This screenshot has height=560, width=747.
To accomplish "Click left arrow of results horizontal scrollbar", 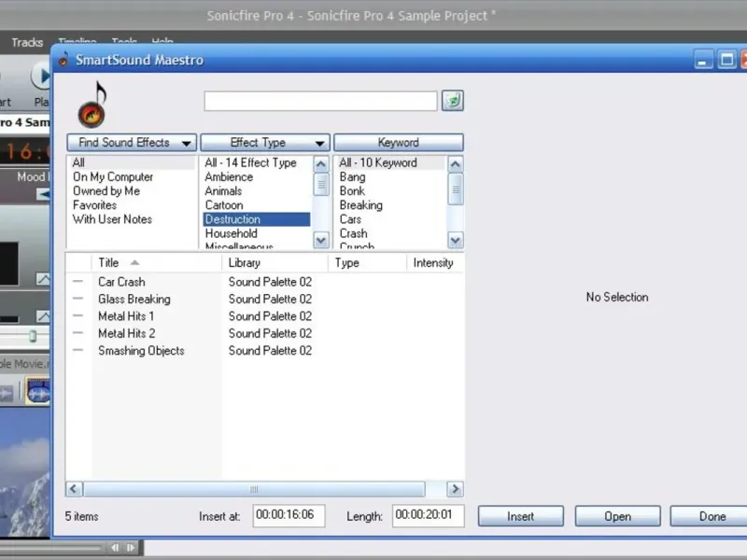I will [x=74, y=489].
